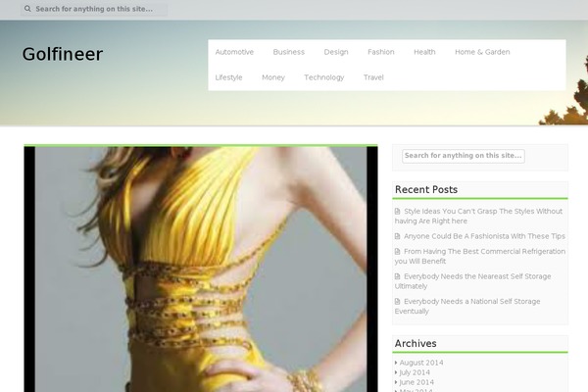Image resolution: width=588 pixels, height=392 pixels.
Task: Open the August 2014 archive
Action: click(x=421, y=363)
